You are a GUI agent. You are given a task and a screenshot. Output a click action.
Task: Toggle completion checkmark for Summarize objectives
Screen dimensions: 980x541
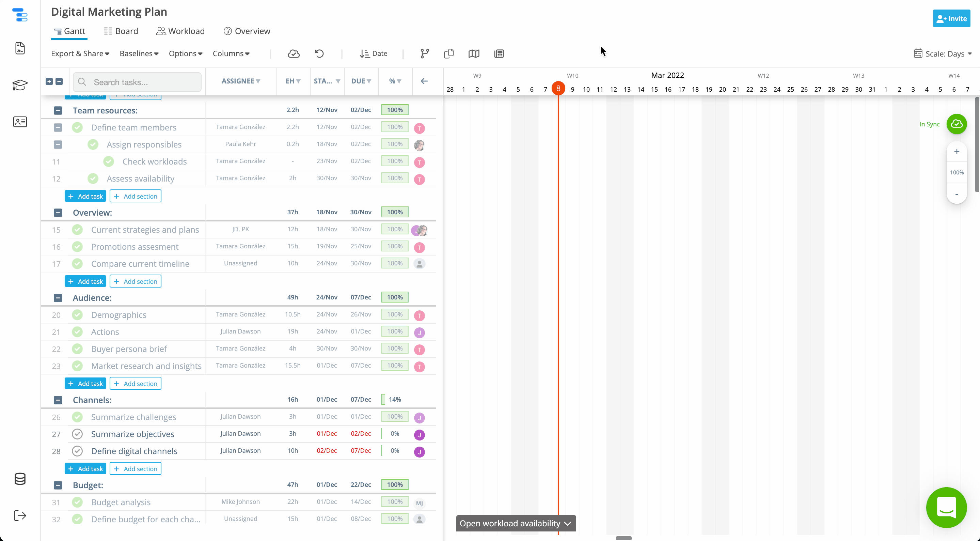tap(78, 434)
